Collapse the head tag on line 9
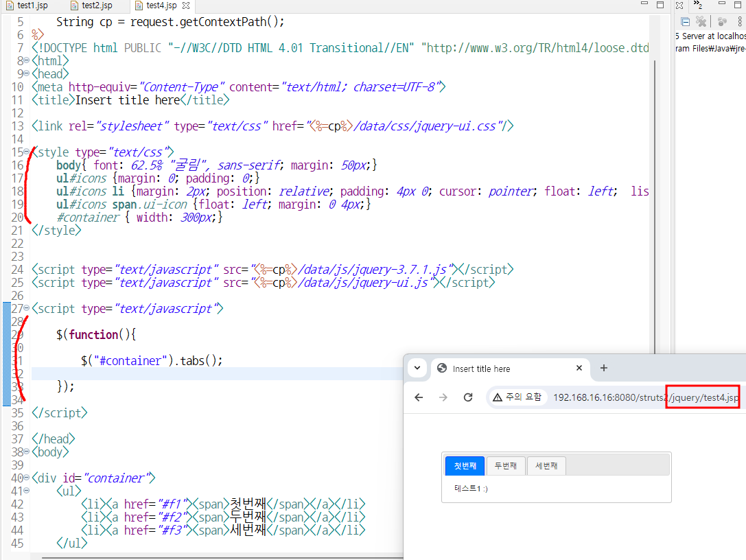The image size is (746, 560). point(27,73)
